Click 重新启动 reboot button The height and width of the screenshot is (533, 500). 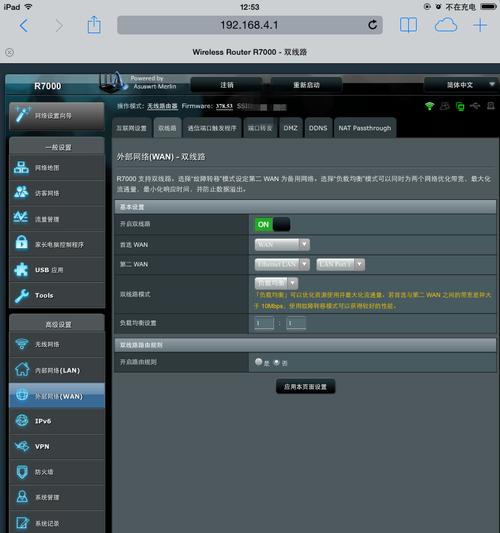coord(306,85)
